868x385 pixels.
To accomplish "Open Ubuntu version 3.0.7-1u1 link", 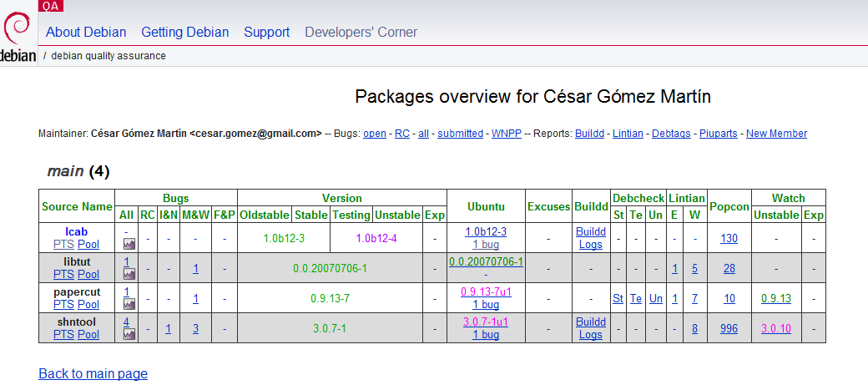I will click(486, 322).
